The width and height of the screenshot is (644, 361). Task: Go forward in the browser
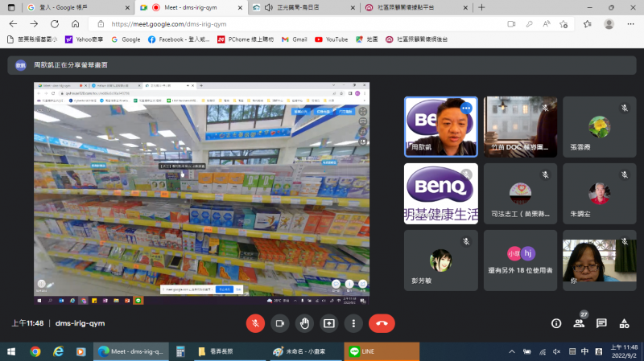click(x=34, y=24)
